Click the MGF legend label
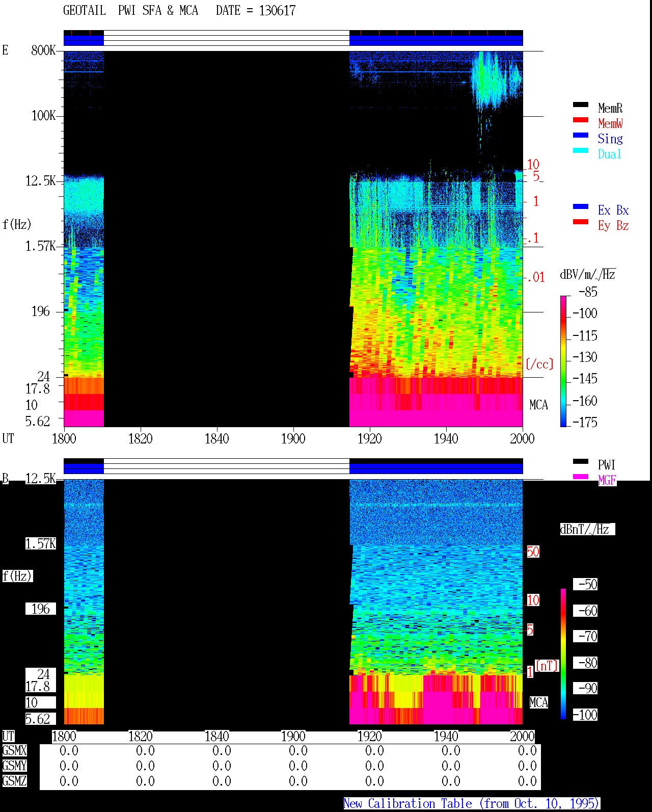The image size is (652, 812). click(x=607, y=480)
